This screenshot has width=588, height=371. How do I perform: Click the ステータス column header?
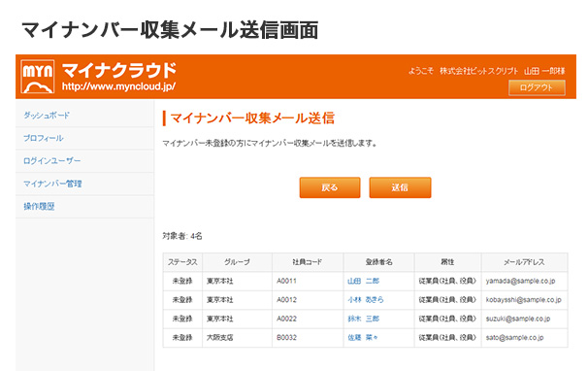tap(182, 262)
